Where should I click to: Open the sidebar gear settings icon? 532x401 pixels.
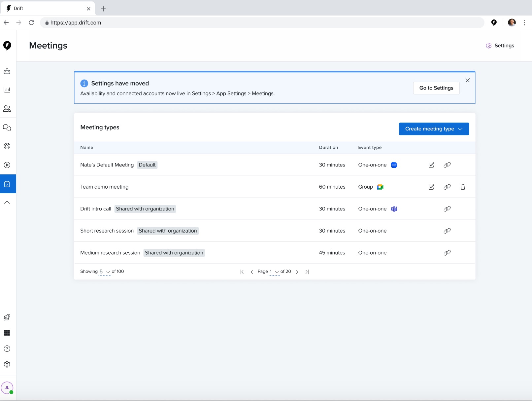click(x=7, y=364)
